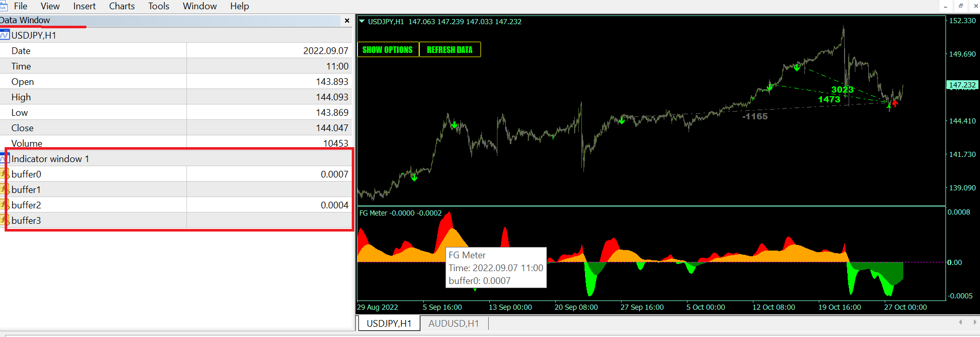The height and width of the screenshot is (337, 980).
Task: Select the High value 144.093
Action: 332,97
